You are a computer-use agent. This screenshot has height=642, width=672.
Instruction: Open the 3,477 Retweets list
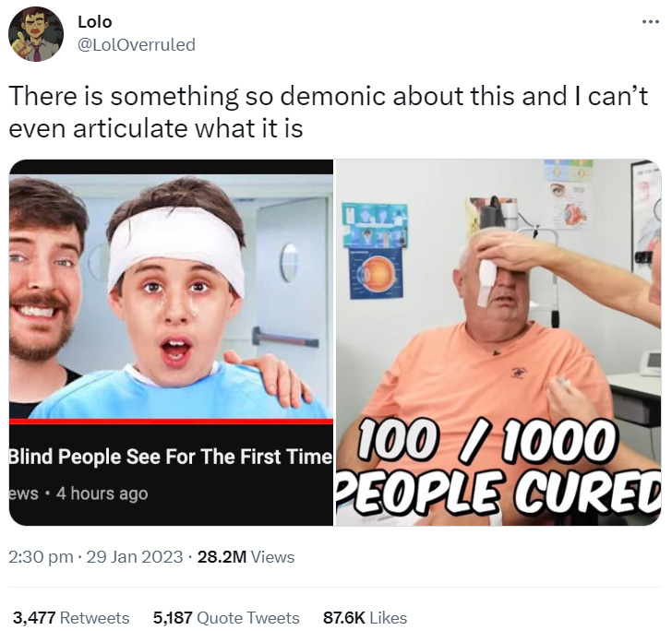pos(71,618)
